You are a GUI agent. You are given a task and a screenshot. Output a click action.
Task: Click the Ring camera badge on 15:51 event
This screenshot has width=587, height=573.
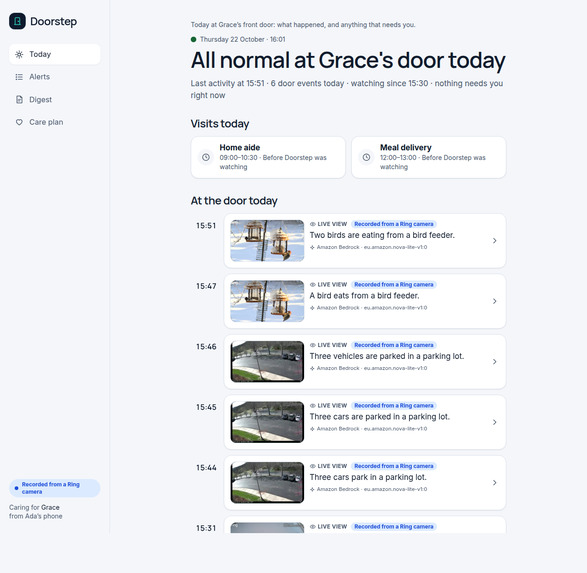point(394,224)
